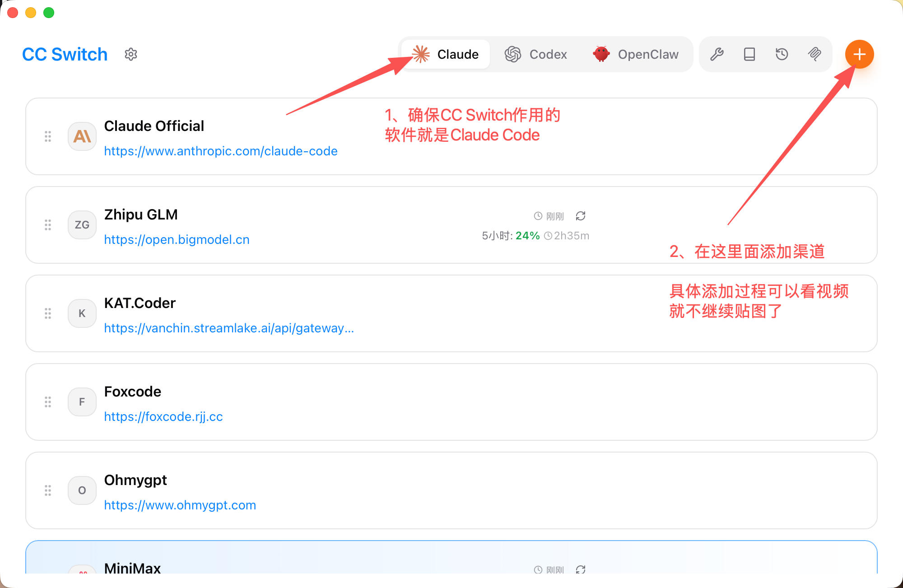Click the 24% usage value
Viewport: 903px width, 588px height.
tap(527, 236)
